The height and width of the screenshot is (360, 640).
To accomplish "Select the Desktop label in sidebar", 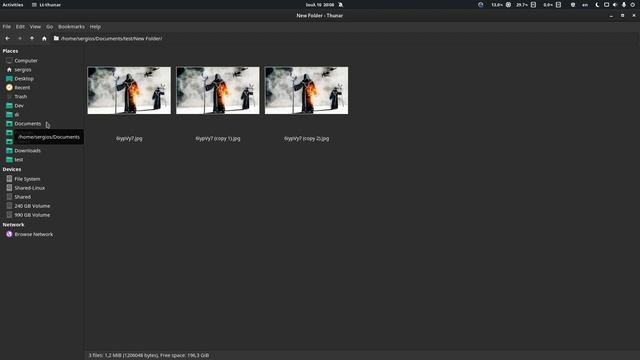I will [24, 79].
